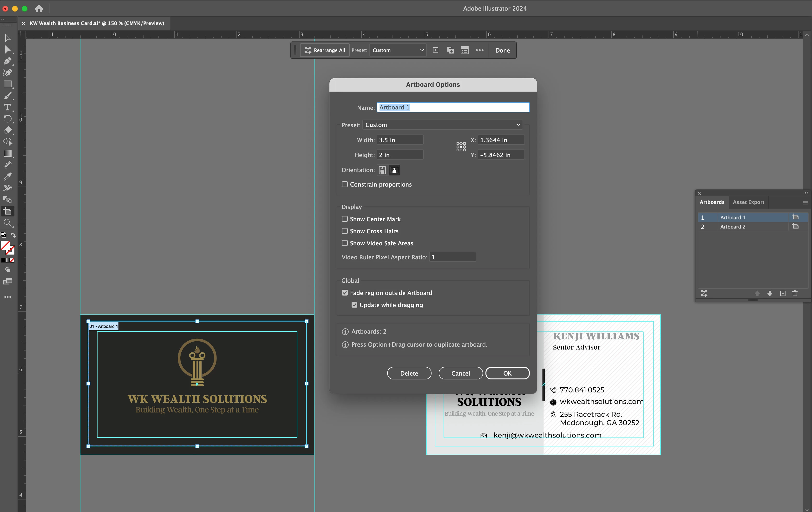812x512 pixels.
Task: Open Preset dropdown in artboard control bar
Action: 398,50
